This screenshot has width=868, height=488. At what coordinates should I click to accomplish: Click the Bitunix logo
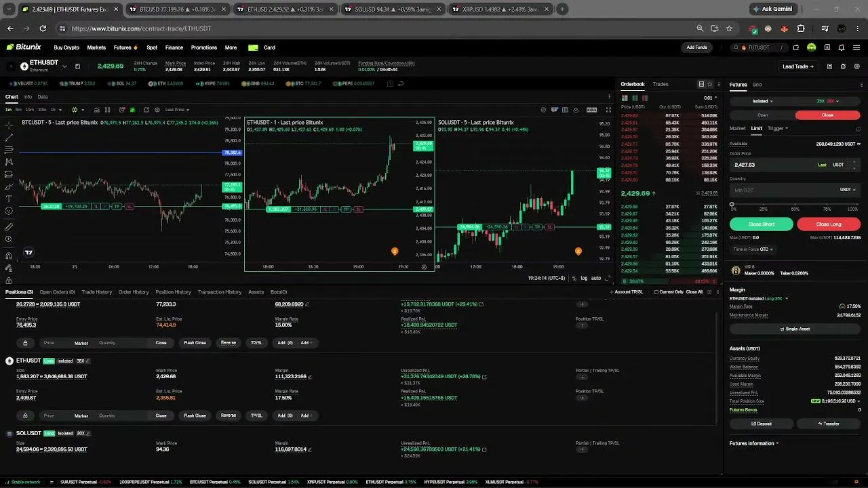pyautogui.click(x=24, y=47)
